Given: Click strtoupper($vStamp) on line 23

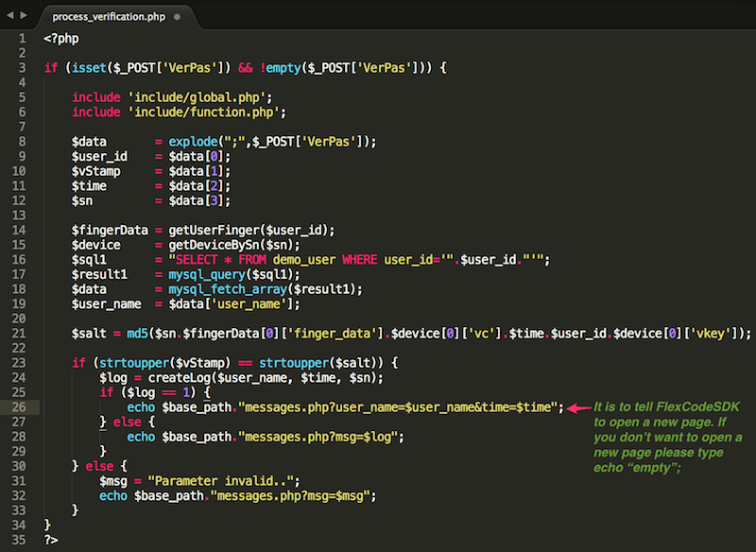Looking at the screenshot, I should pyautogui.click(x=164, y=363).
